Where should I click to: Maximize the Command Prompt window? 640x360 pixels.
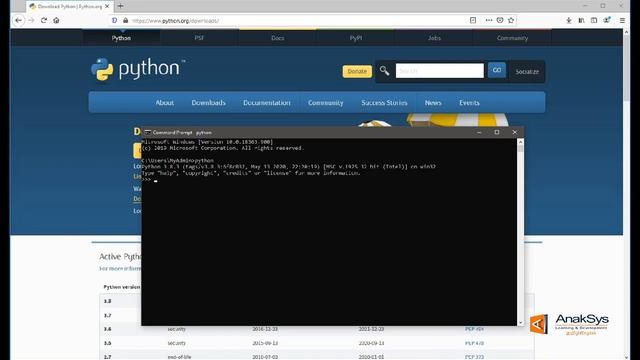coord(497,132)
